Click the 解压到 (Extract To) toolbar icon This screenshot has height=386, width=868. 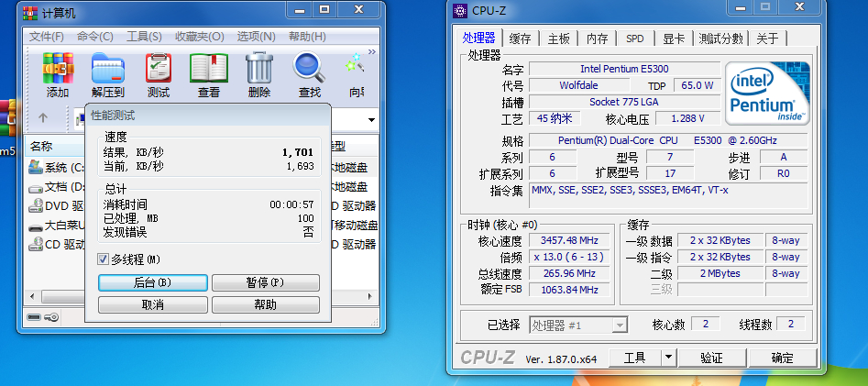pos(108,68)
